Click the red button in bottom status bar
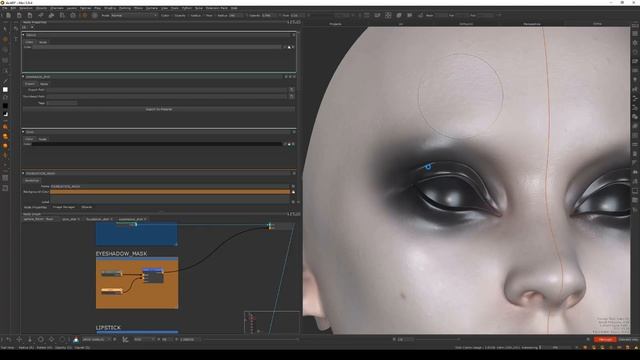Image resolution: width=640 pixels, height=360 pixels. 605,340
